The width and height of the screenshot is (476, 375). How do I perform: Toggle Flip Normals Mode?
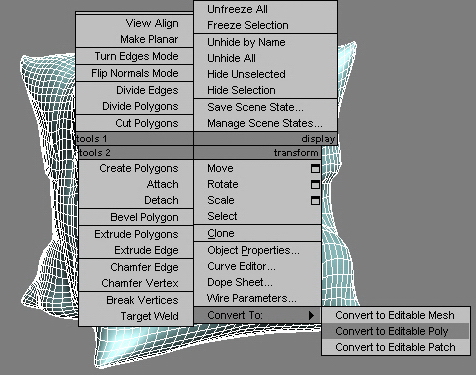coord(135,73)
